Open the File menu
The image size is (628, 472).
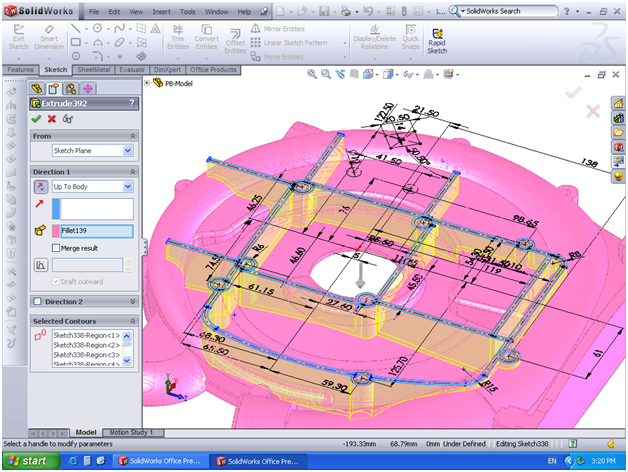point(94,12)
